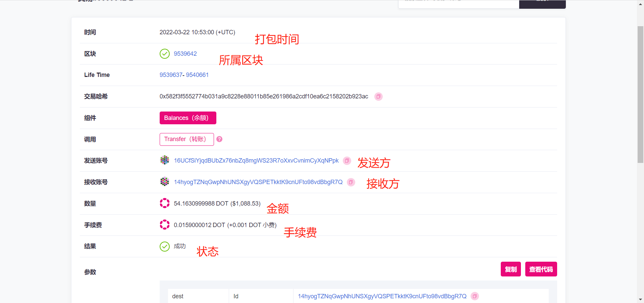Open block 9539642 link

coord(184,54)
